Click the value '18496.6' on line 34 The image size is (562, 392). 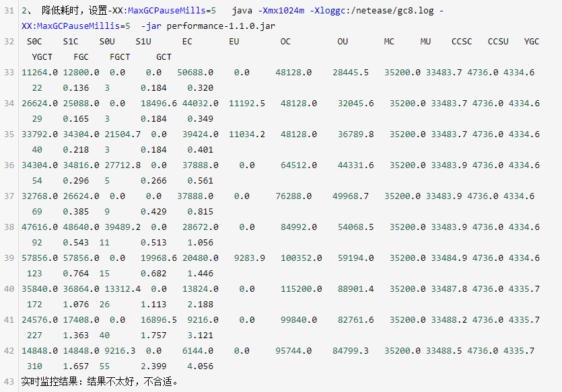pos(158,104)
